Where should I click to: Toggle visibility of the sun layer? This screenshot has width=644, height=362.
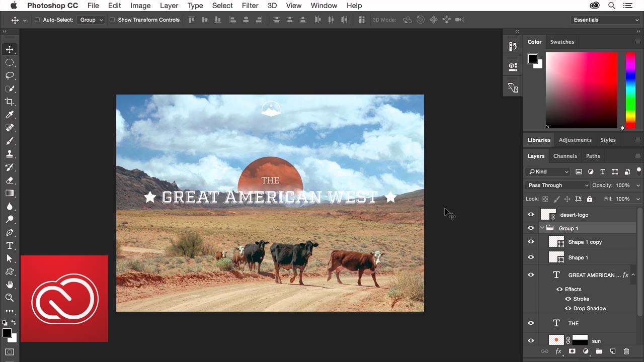[x=531, y=340]
